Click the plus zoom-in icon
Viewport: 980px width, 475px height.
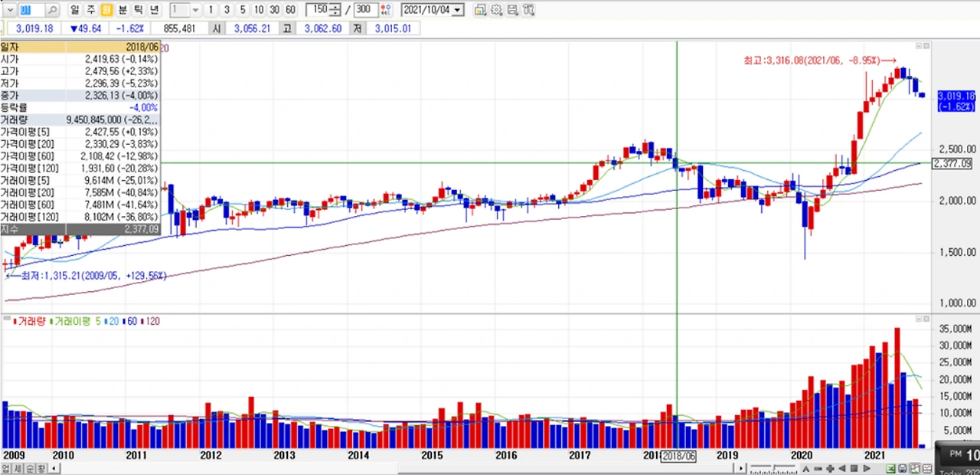830,468
